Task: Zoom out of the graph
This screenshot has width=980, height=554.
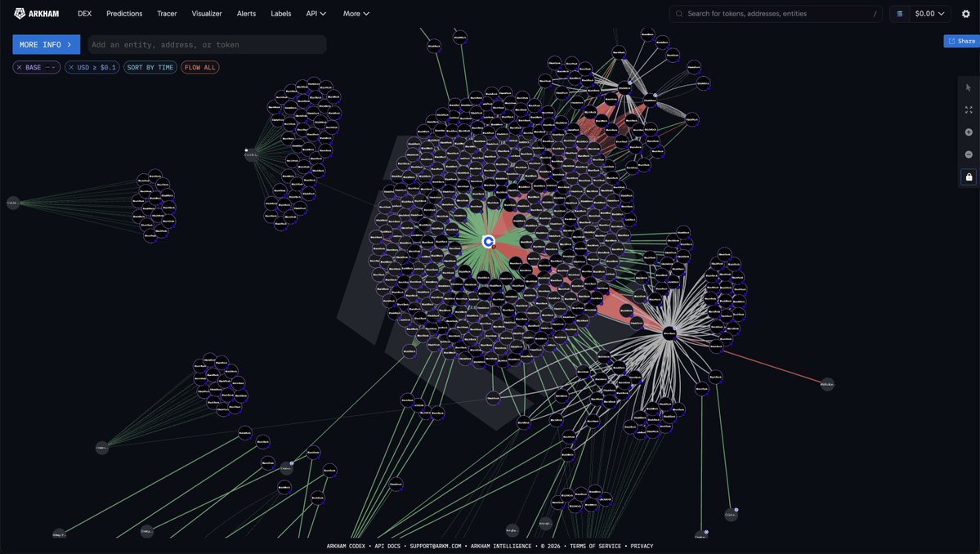Action: tap(968, 154)
